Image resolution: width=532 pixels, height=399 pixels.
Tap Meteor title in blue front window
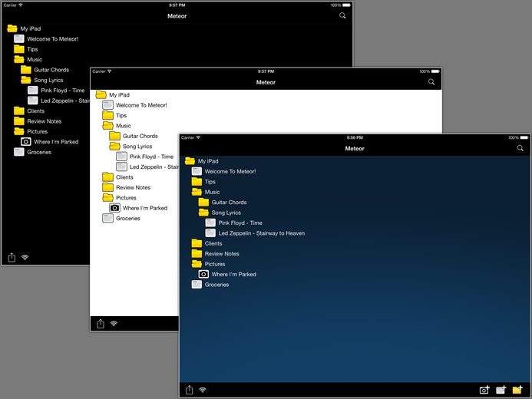(355, 149)
